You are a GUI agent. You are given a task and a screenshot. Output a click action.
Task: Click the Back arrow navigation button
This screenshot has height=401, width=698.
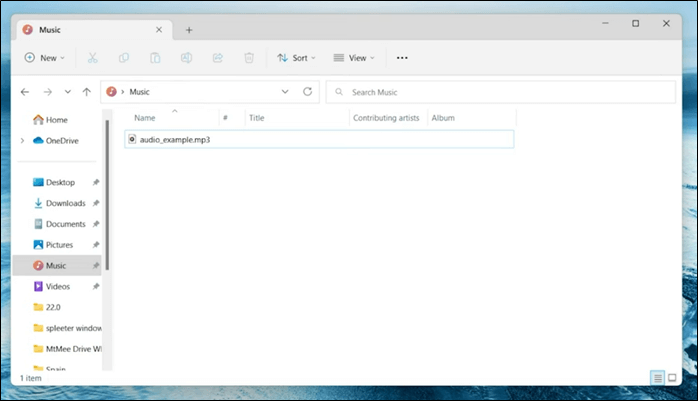click(x=27, y=91)
